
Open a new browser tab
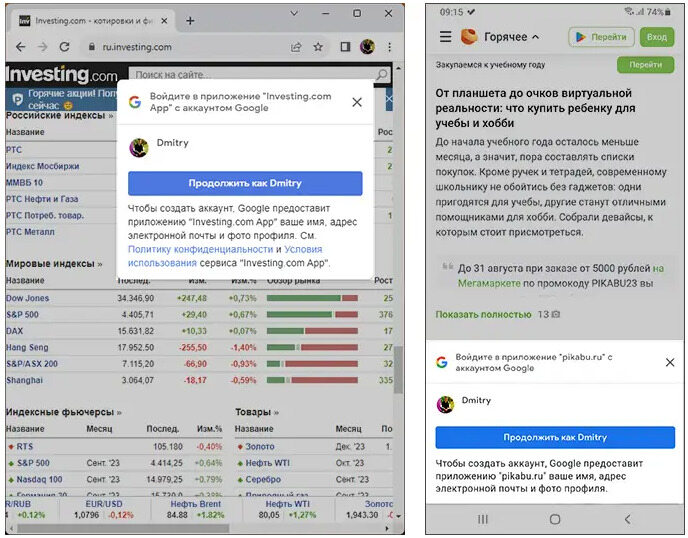pyautogui.click(x=190, y=20)
